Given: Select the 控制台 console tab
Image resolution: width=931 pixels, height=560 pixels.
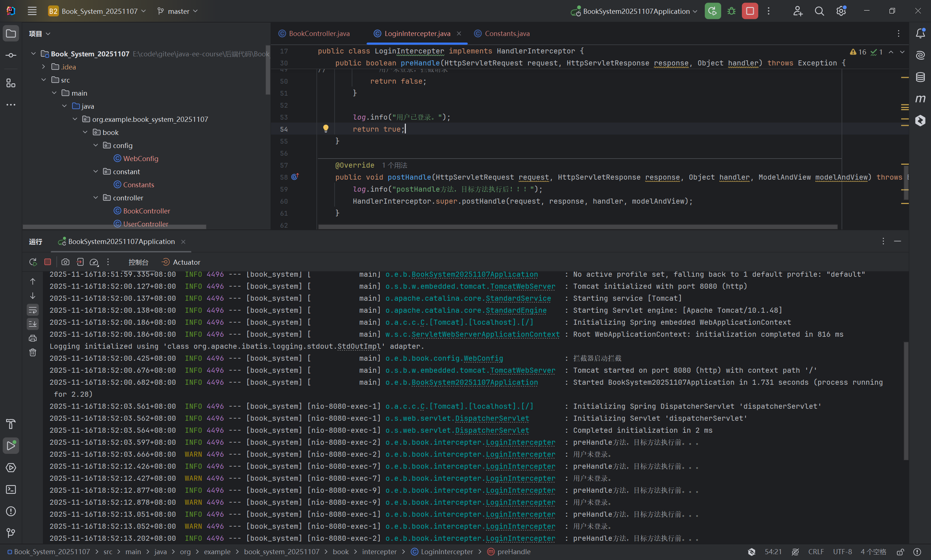Looking at the screenshot, I should coord(139,262).
